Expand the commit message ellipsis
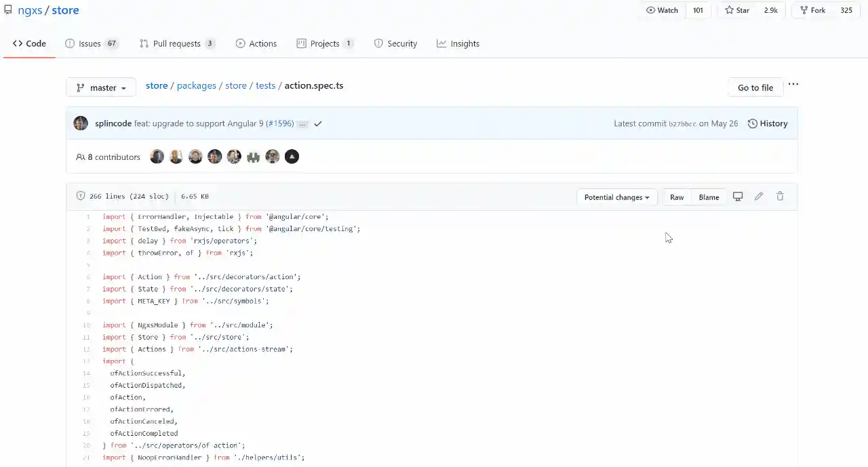868x467 pixels. pyautogui.click(x=302, y=124)
